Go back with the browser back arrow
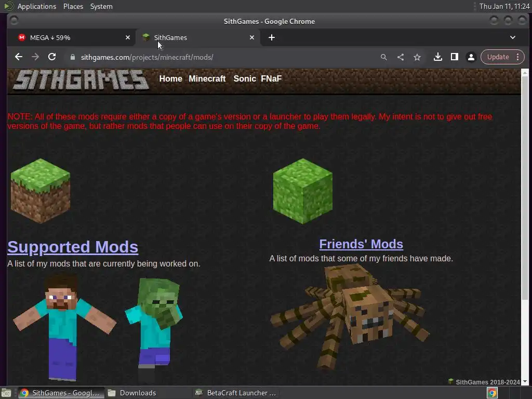The width and height of the screenshot is (532, 399). [19, 57]
